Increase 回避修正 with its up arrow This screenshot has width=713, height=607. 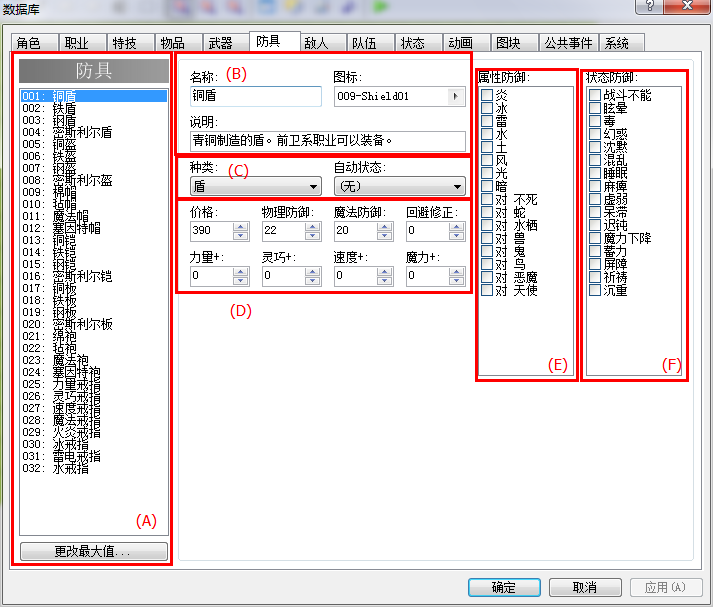(456, 226)
